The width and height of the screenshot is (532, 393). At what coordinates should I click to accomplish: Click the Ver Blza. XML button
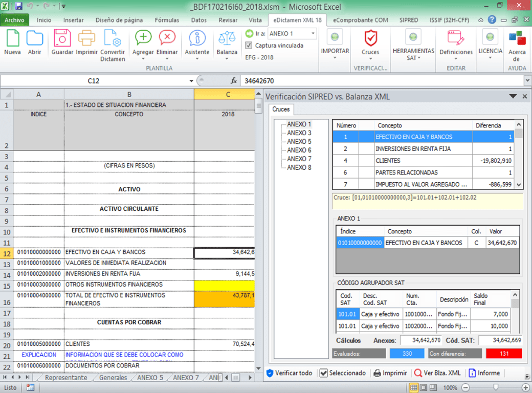pos(438,373)
